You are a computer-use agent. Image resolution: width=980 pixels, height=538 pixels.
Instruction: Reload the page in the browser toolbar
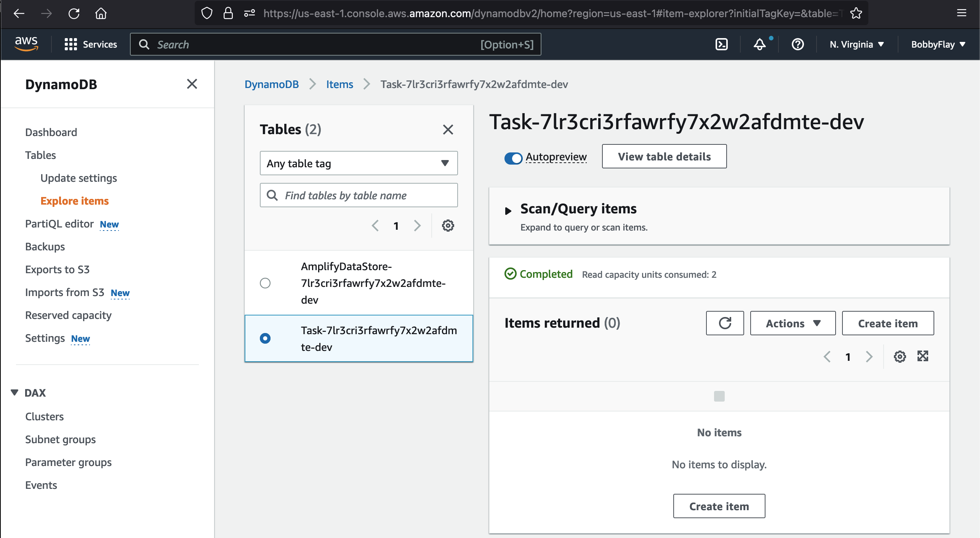click(74, 14)
